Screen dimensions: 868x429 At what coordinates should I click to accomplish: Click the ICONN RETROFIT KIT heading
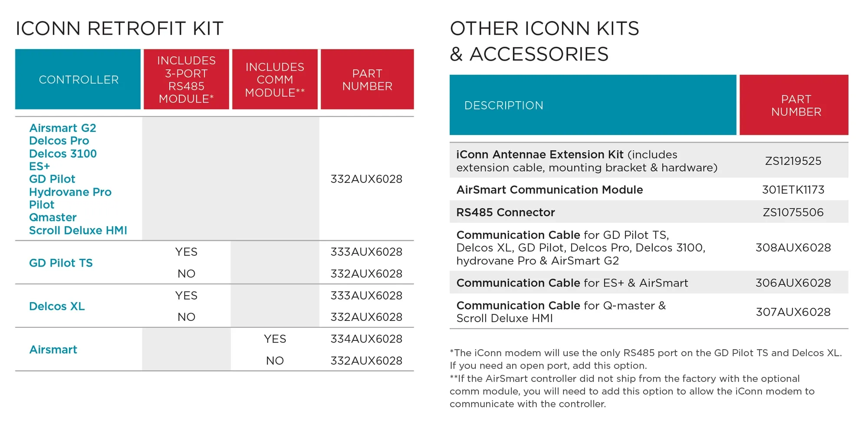119,29
